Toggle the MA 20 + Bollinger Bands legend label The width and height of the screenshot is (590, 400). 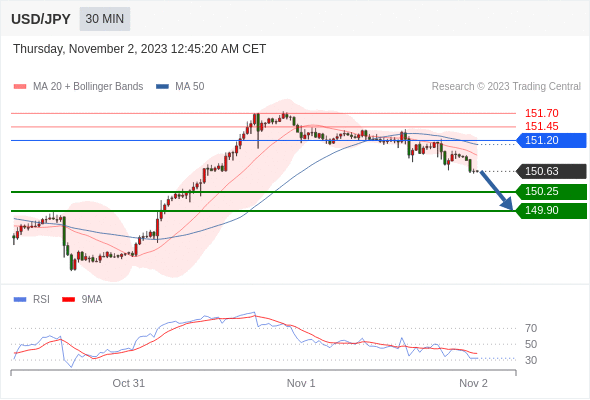88,87
